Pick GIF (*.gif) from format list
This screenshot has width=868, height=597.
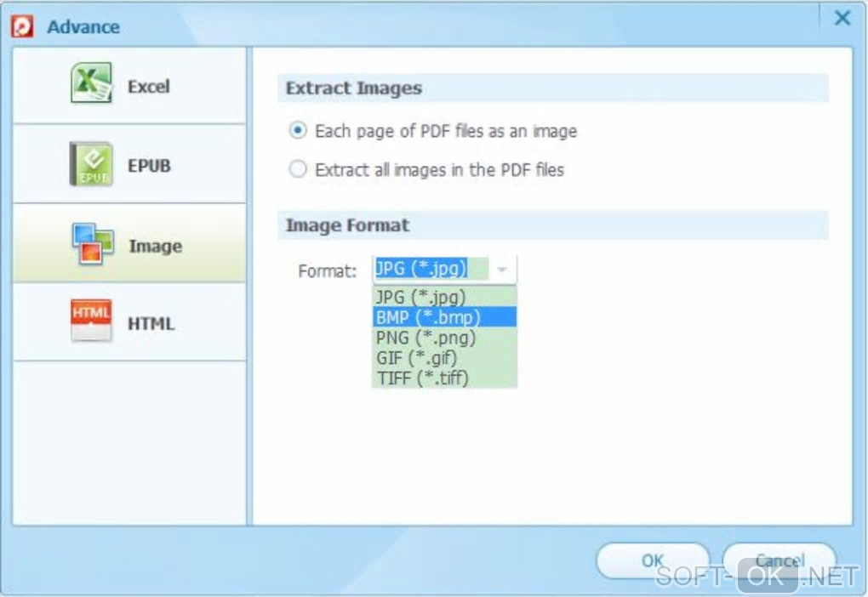click(444, 358)
